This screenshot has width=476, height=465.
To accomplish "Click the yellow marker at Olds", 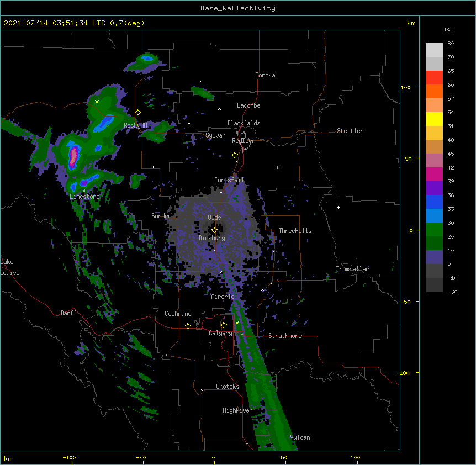I will pos(214,230).
